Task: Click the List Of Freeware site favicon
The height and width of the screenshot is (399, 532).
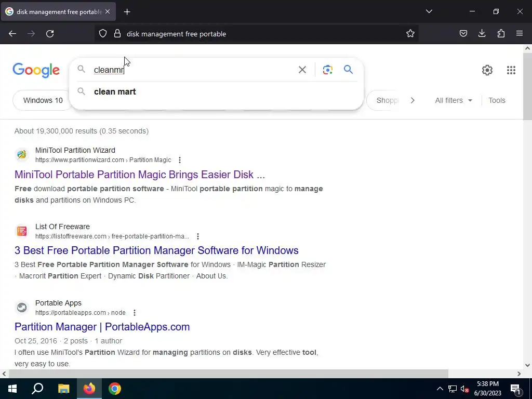Action: (x=22, y=231)
